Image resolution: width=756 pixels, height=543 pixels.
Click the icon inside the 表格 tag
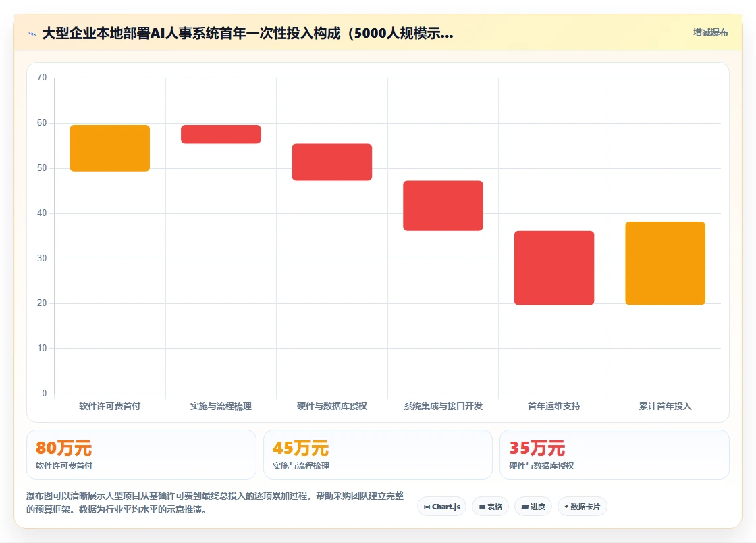(482, 507)
